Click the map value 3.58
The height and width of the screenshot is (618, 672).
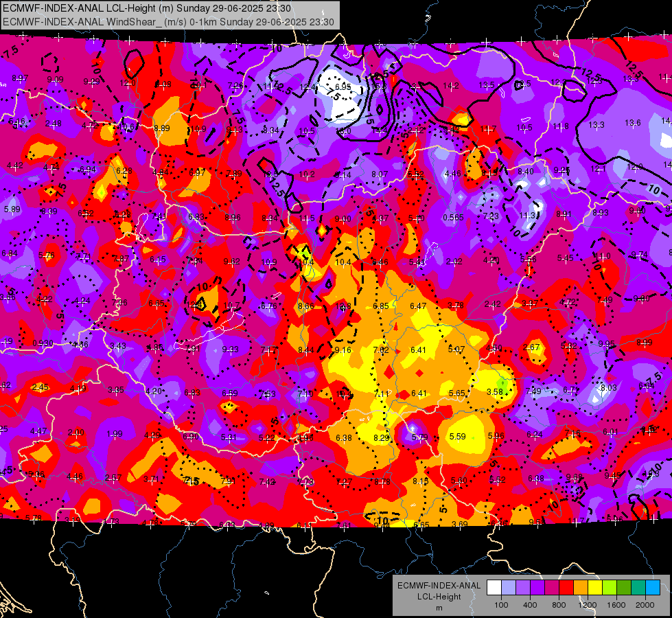click(x=495, y=391)
